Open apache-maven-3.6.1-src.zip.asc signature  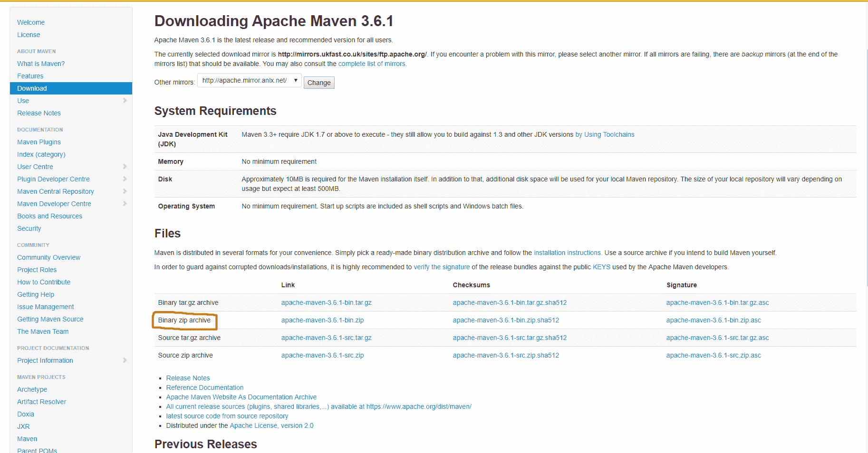[x=714, y=355]
